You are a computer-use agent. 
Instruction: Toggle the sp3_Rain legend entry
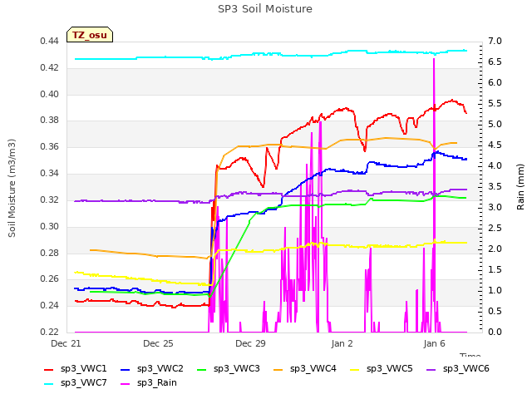tap(149, 382)
